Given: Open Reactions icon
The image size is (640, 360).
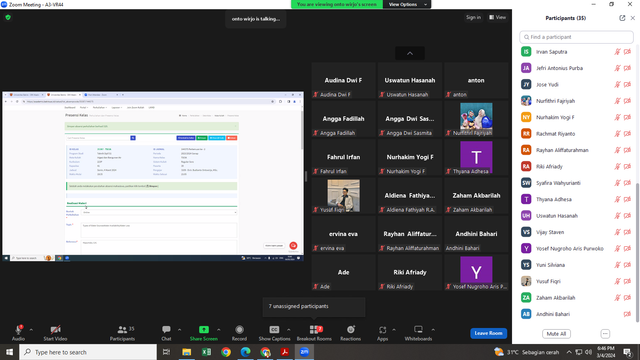Looking at the screenshot, I should click(351, 330).
